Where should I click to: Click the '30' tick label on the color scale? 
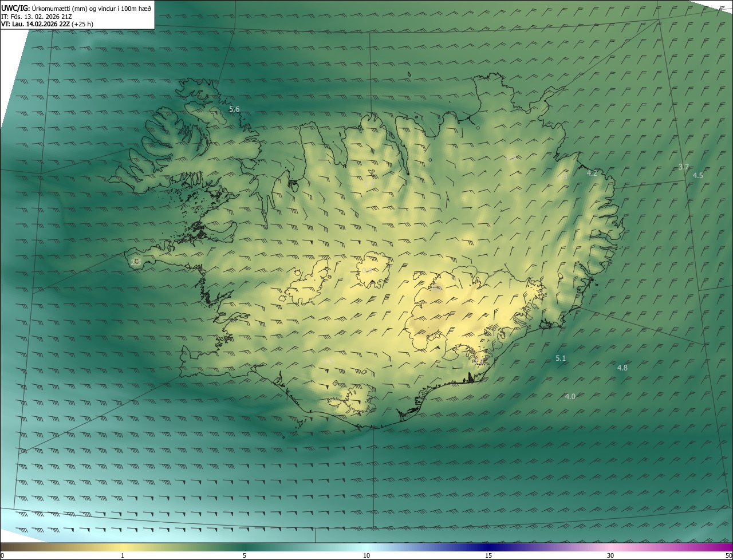point(610,555)
